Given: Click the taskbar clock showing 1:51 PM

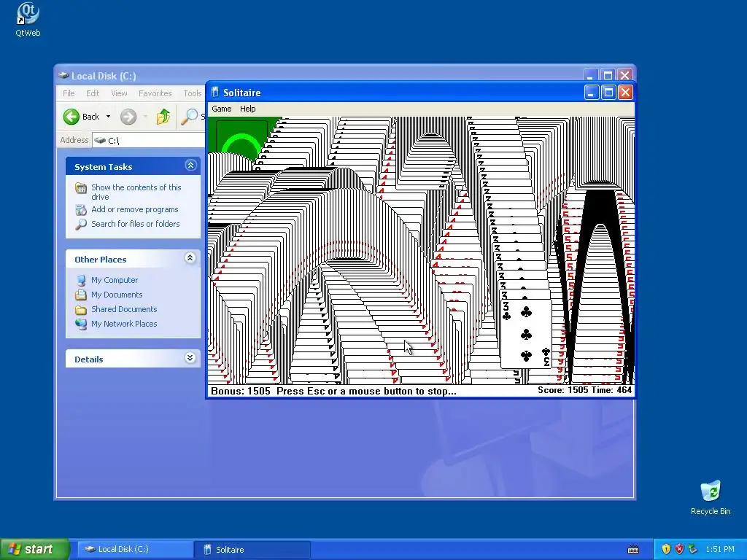Looking at the screenshot, I should coord(720,550).
